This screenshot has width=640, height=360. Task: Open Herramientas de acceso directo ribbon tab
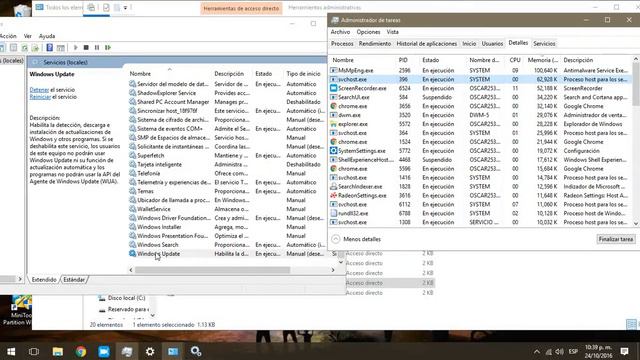pyautogui.click(x=241, y=8)
